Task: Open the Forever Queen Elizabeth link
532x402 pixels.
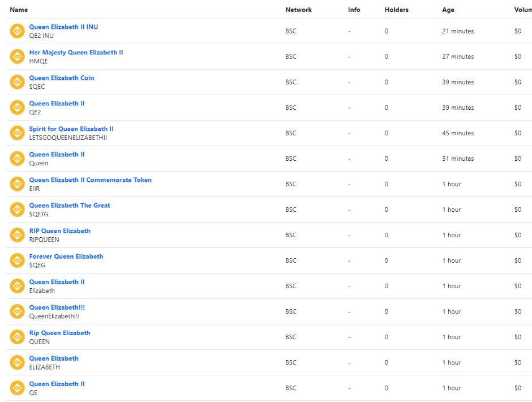Action: pos(66,256)
